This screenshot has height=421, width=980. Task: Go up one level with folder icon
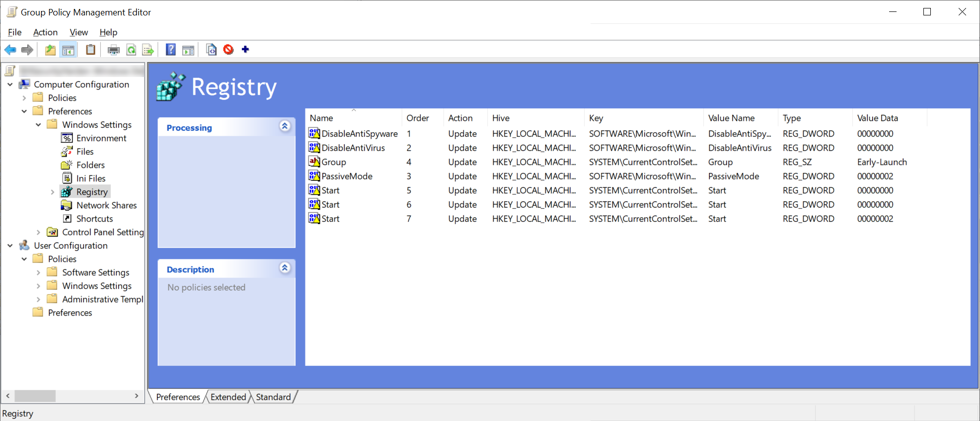coord(50,50)
